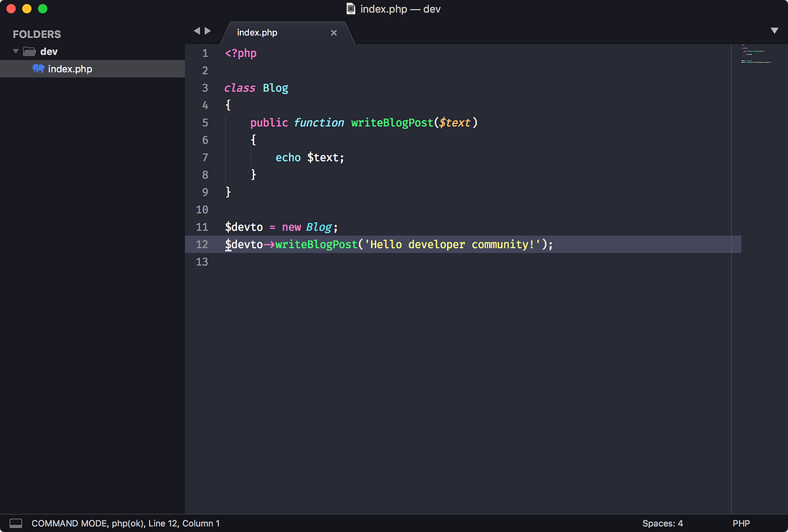Select the index.php tab

tap(257, 32)
